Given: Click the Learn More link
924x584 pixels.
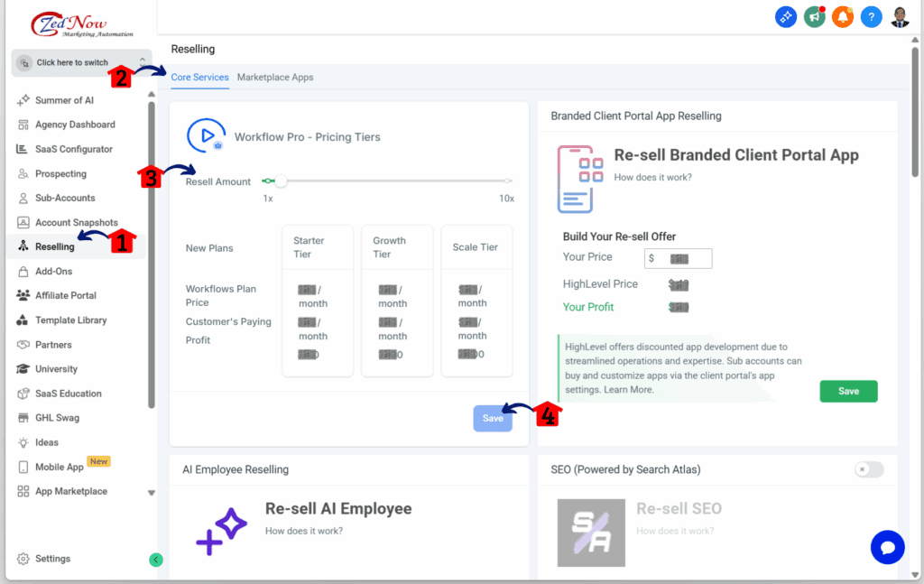Looking at the screenshot, I should coord(629,390).
